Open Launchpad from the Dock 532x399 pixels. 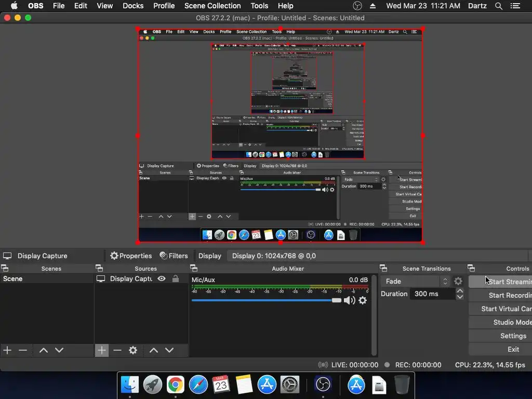(x=152, y=384)
